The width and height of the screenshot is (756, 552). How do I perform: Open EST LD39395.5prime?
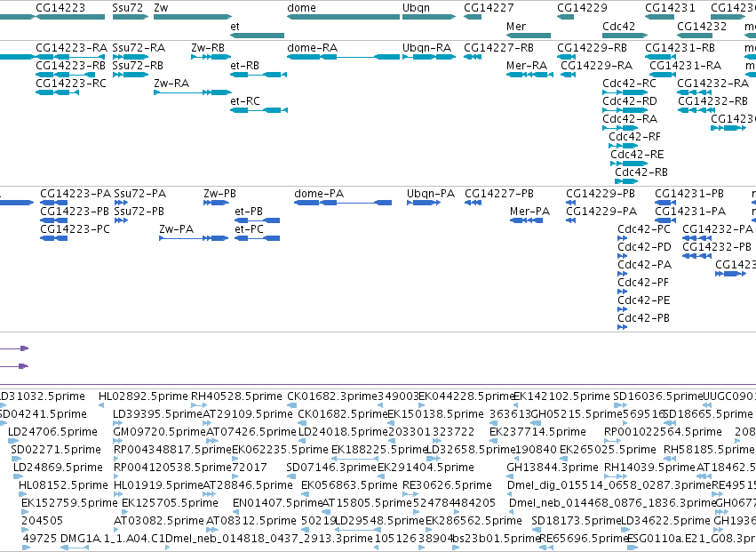coord(157,414)
